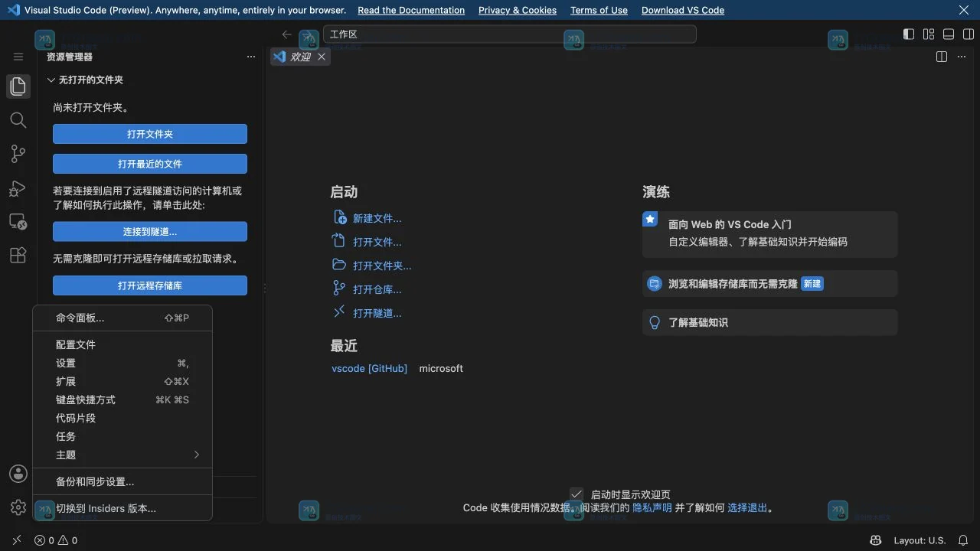
Task: Open the Source Control view icon
Action: pyautogui.click(x=18, y=154)
